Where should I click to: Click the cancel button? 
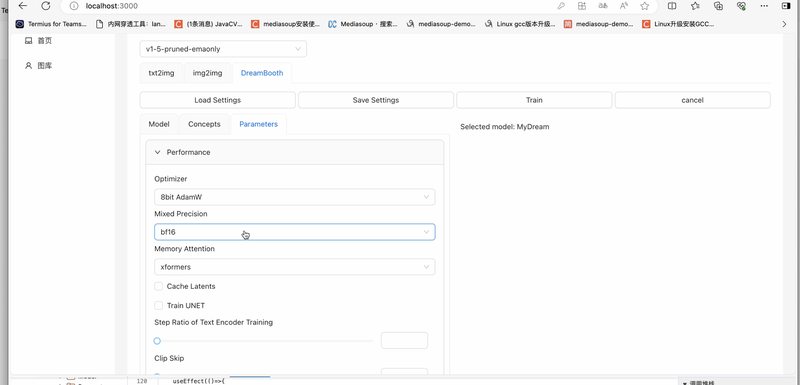point(692,100)
